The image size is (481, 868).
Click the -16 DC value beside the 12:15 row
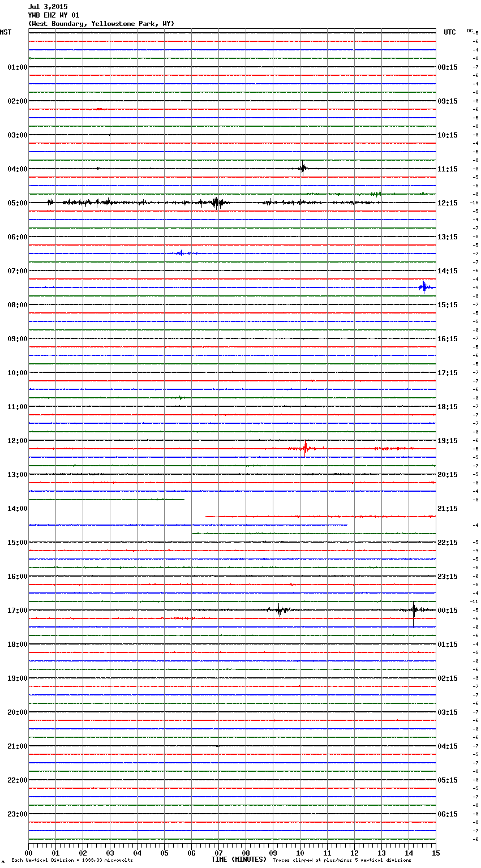[474, 203]
